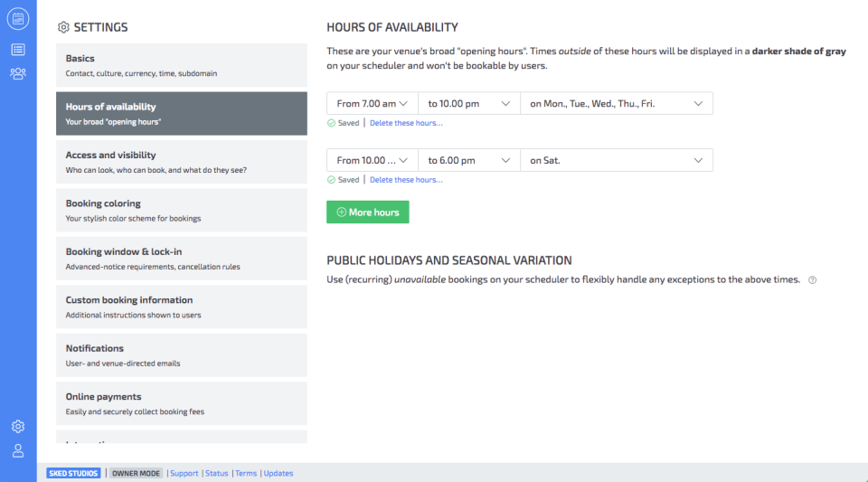
Task: Open the users group icon in sidebar
Action: pos(18,73)
